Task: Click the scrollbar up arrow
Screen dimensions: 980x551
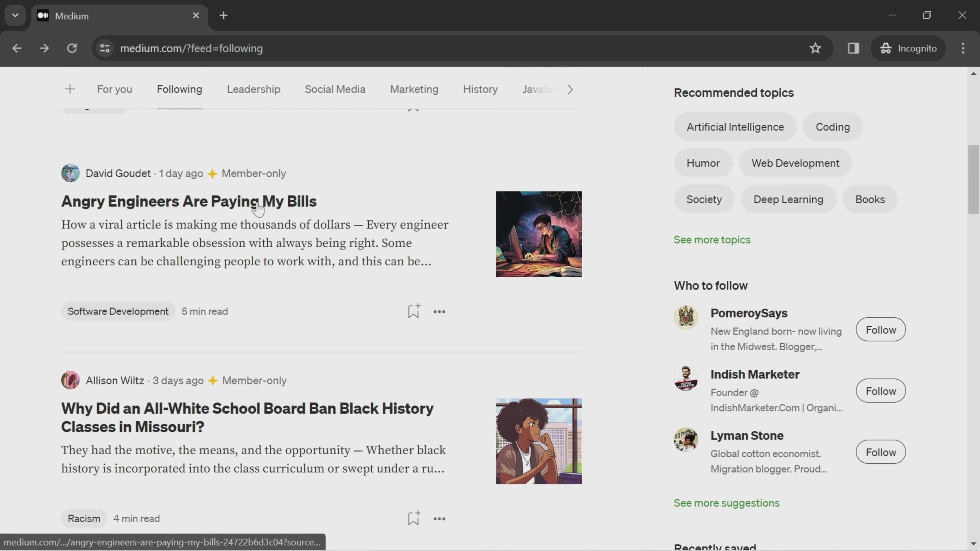Action: click(974, 73)
